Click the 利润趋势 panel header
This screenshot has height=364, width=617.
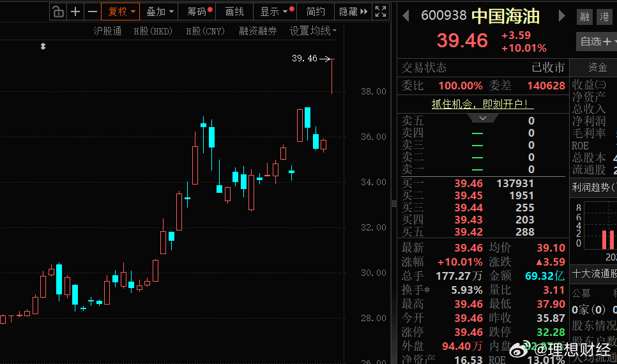tap(593, 188)
